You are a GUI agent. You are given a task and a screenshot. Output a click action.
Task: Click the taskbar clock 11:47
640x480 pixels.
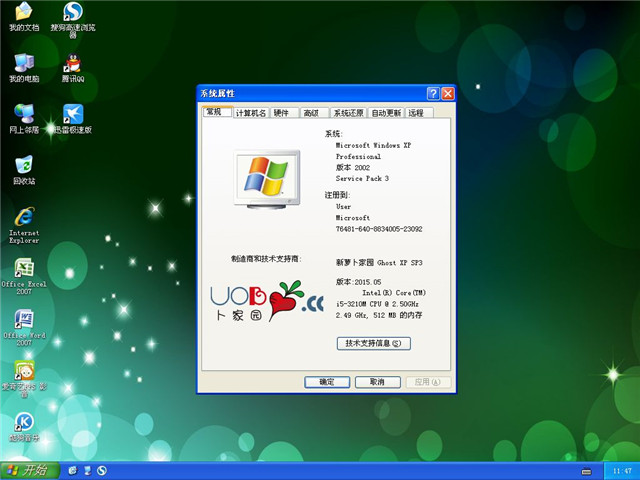[x=622, y=471]
